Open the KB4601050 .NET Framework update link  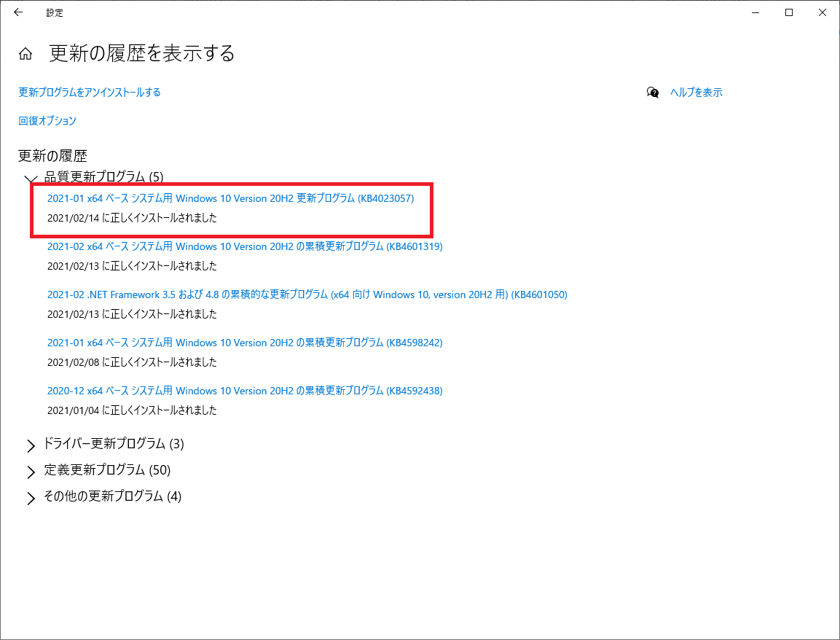coord(307,294)
